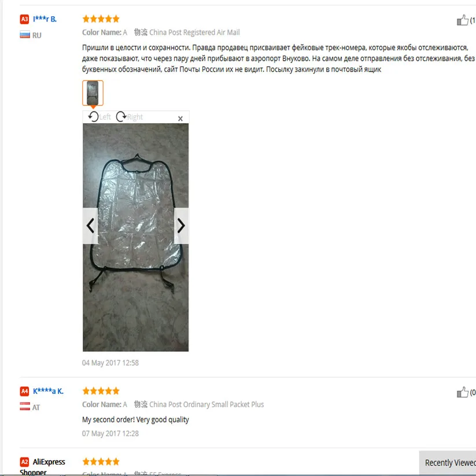The height and width of the screenshot is (476, 476).
Task: Click the AliExpress Shopper reviewer name
Action: tap(42, 467)
